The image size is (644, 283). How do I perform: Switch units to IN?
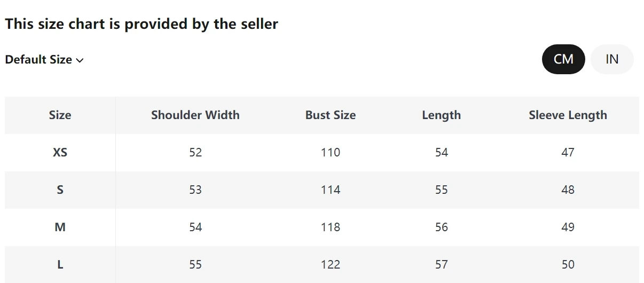(612, 59)
